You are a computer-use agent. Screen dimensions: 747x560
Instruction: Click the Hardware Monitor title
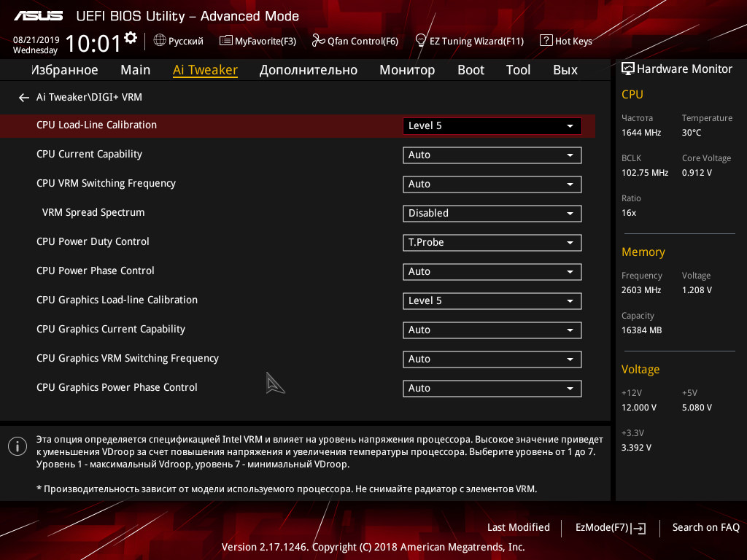(x=684, y=69)
